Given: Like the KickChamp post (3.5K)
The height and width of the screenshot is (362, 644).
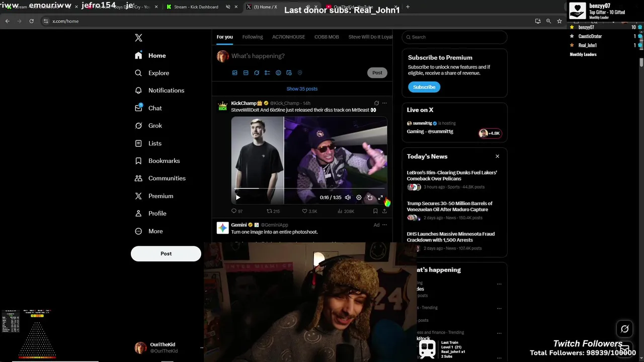Looking at the screenshot, I should pyautogui.click(x=309, y=211).
